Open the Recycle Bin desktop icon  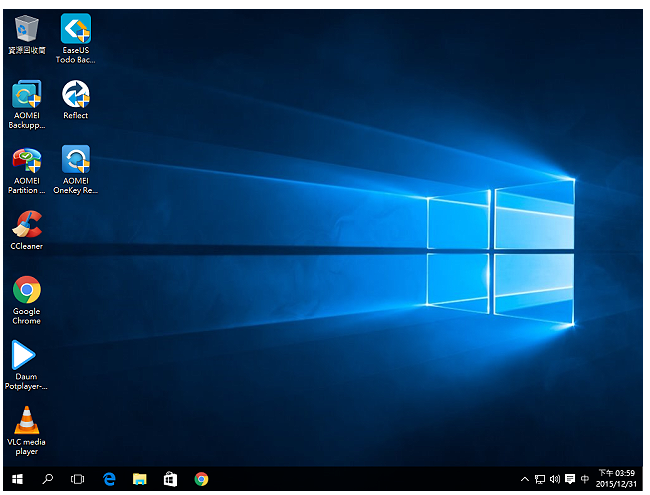[27, 35]
